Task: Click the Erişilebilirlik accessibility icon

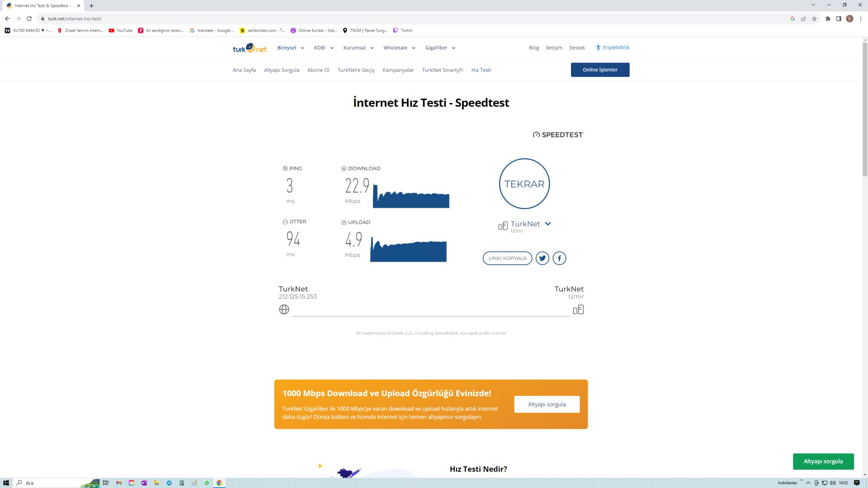Action: (598, 47)
